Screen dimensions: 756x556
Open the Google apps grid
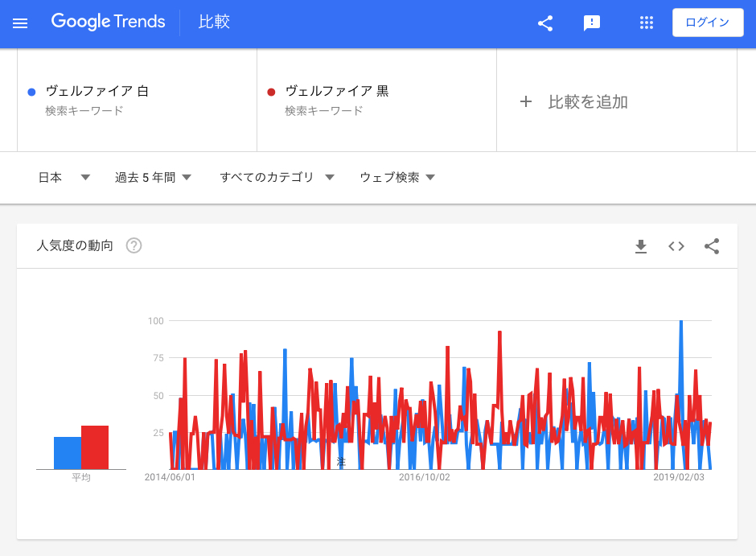tap(647, 23)
